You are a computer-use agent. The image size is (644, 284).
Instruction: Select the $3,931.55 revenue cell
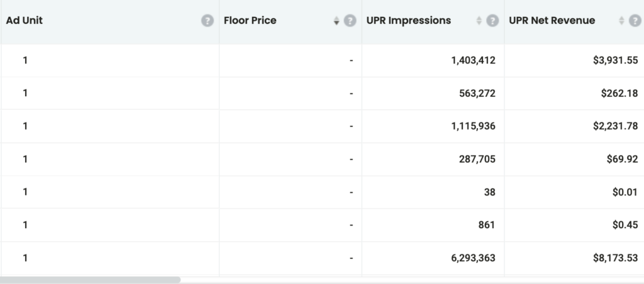614,60
